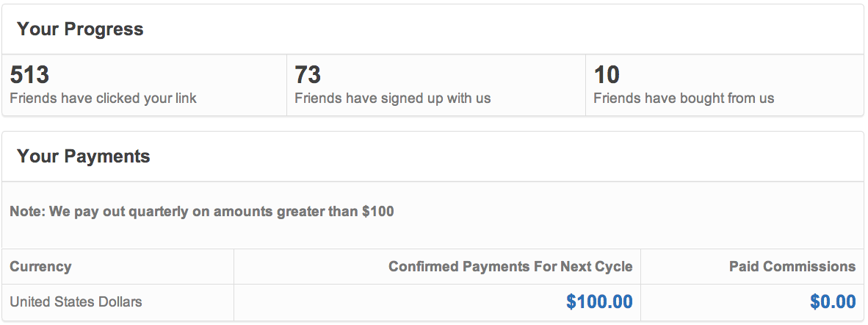The height and width of the screenshot is (325, 868).
Task: Click the 73 signed up number
Action: tap(308, 75)
